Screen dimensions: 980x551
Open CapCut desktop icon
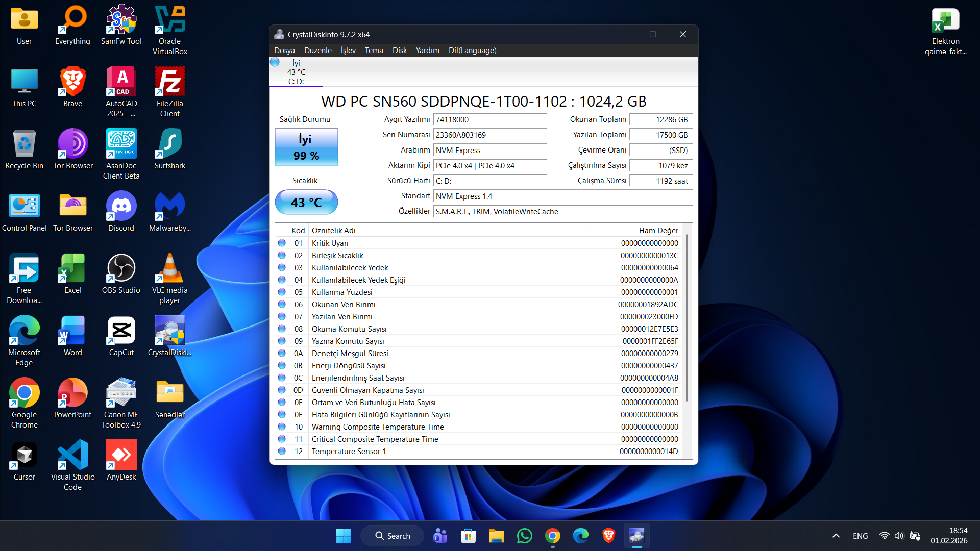pos(121,337)
